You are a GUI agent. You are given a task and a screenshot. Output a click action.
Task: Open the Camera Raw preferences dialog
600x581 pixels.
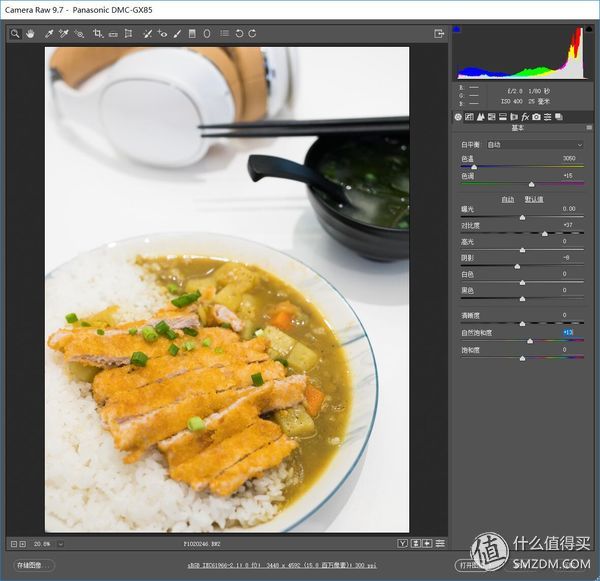tap(225, 34)
